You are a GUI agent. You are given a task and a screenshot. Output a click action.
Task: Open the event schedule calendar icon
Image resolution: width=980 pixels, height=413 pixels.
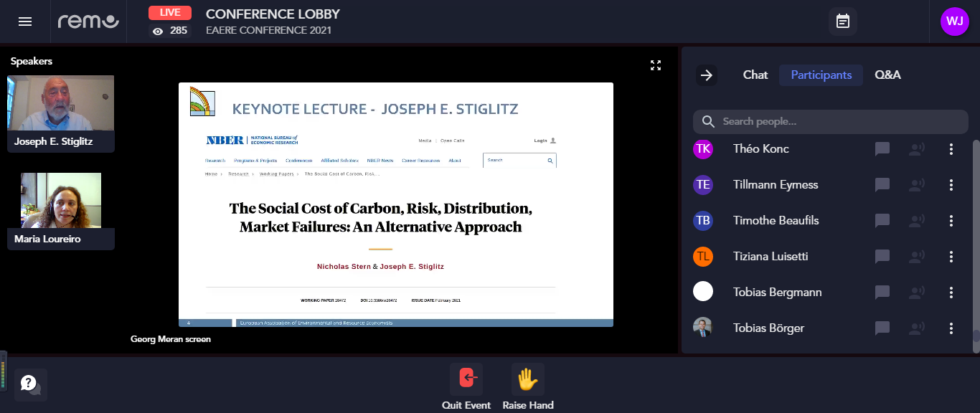(843, 22)
